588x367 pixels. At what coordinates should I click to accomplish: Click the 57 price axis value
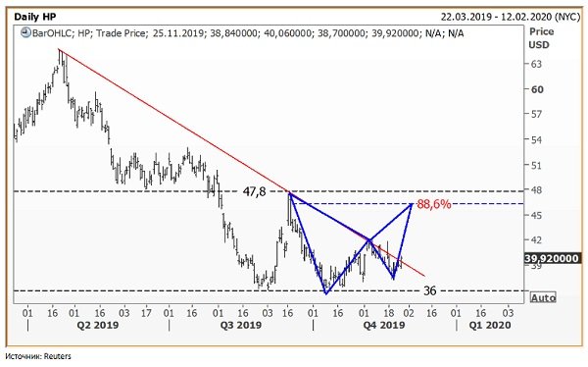536,114
